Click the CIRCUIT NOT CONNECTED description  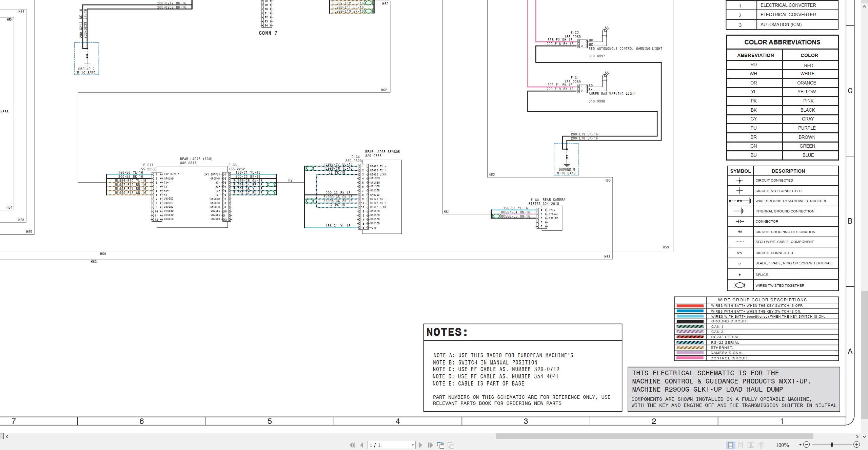click(778, 191)
